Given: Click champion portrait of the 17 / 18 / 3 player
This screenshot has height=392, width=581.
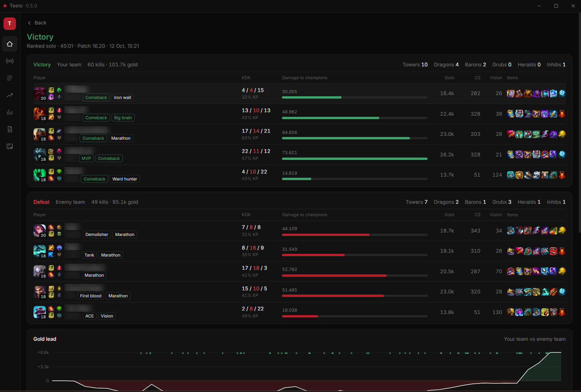Looking at the screenshot, I should (40, 271).
